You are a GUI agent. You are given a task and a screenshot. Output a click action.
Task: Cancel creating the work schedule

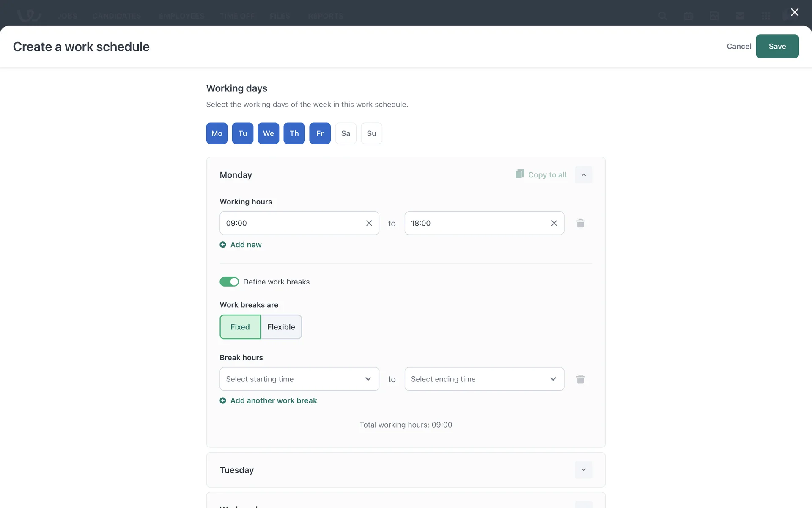pyautogui.click(x=738, y=46)
